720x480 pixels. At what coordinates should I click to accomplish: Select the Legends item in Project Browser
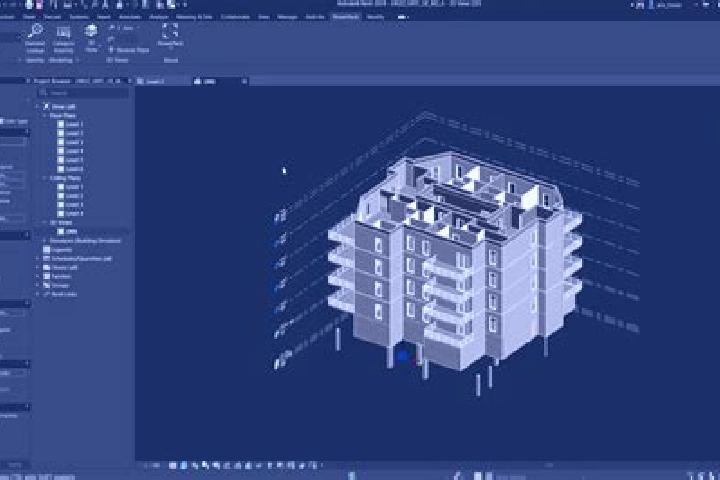coord(58,250)
